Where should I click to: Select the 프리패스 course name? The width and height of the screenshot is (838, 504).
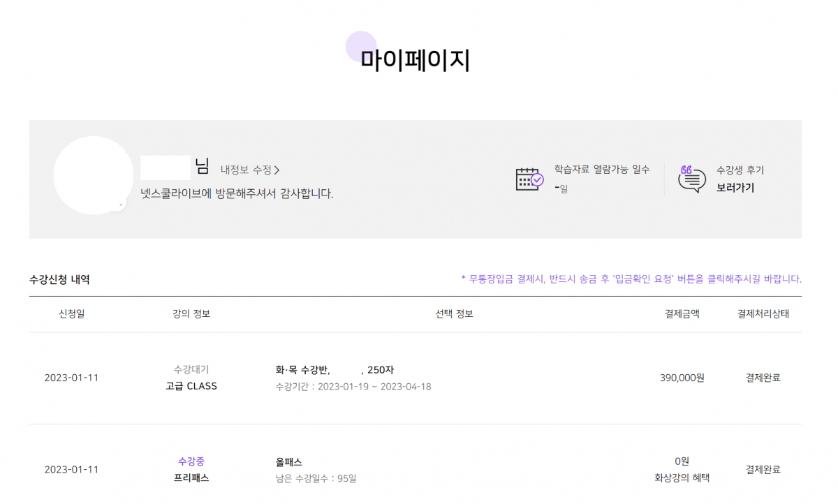[x=191, y=478]
